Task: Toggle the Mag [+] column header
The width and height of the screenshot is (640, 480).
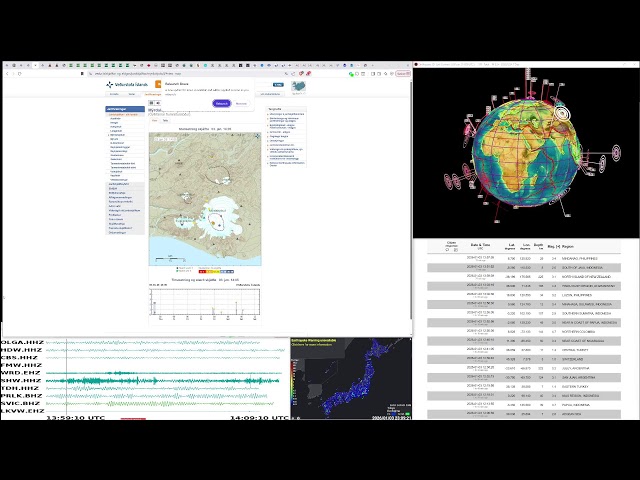Action: coord(553,247)
